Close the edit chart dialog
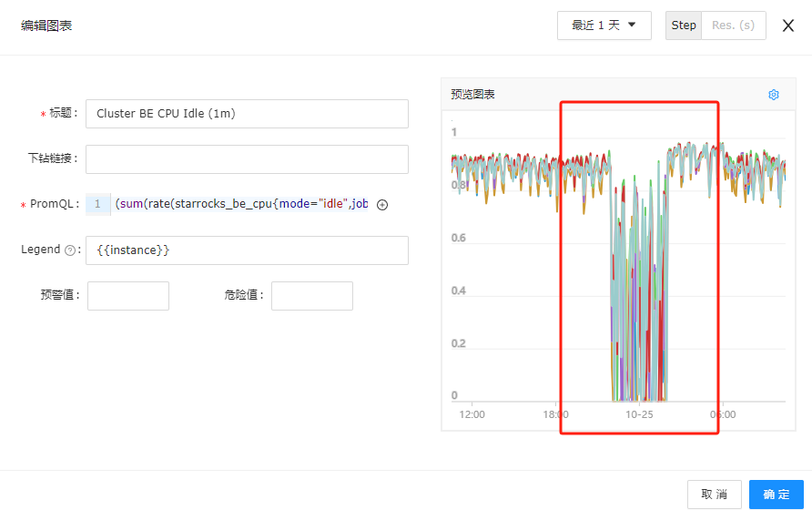This screenshot has width=812, height=510. [x=788, y=25]
